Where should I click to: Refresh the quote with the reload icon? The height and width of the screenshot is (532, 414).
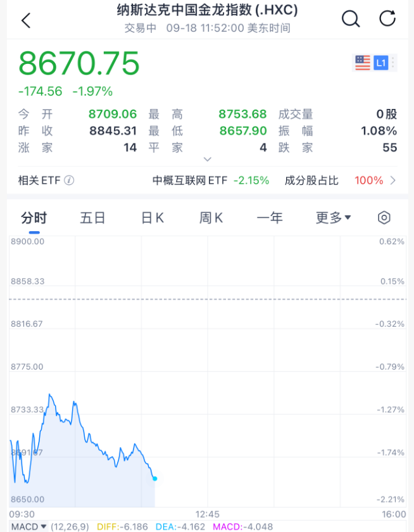[387, 19]
